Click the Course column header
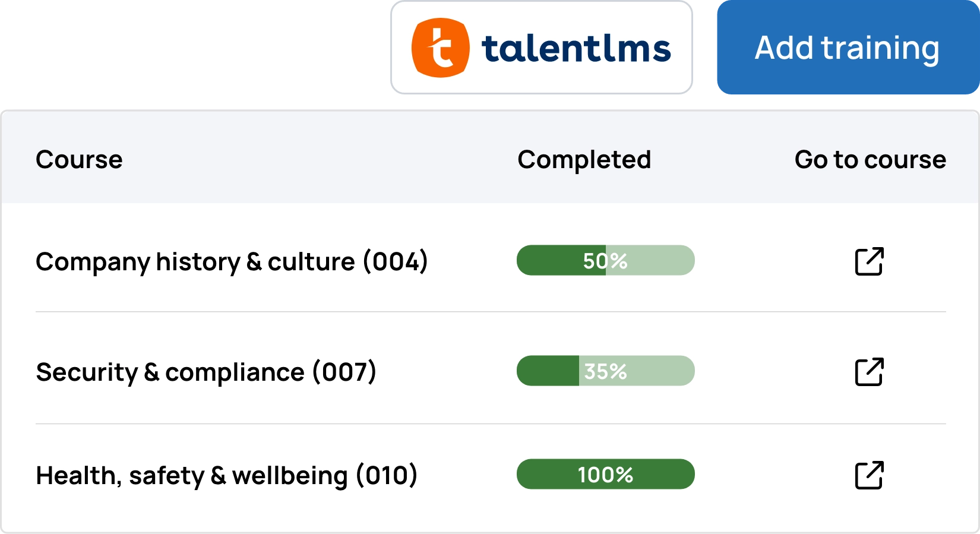Viewport: 980px width, 534px height. point(79,159)
